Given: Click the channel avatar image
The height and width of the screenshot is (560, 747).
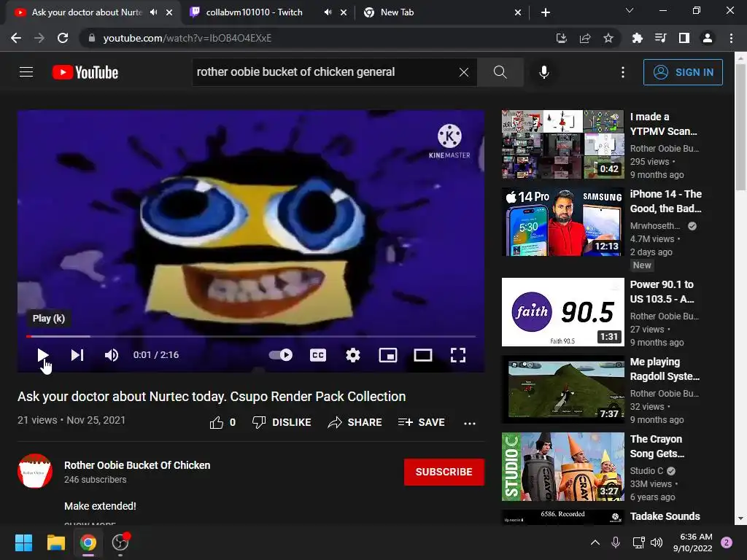Looking at the screenshot, I should [x=35, y=471].
